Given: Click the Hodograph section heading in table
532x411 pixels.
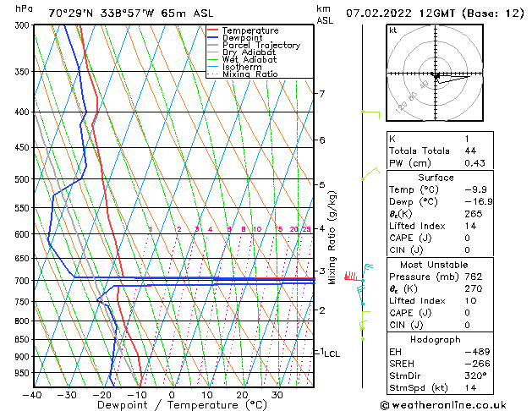Looking at the screenshot, I should tap(436, 340).
